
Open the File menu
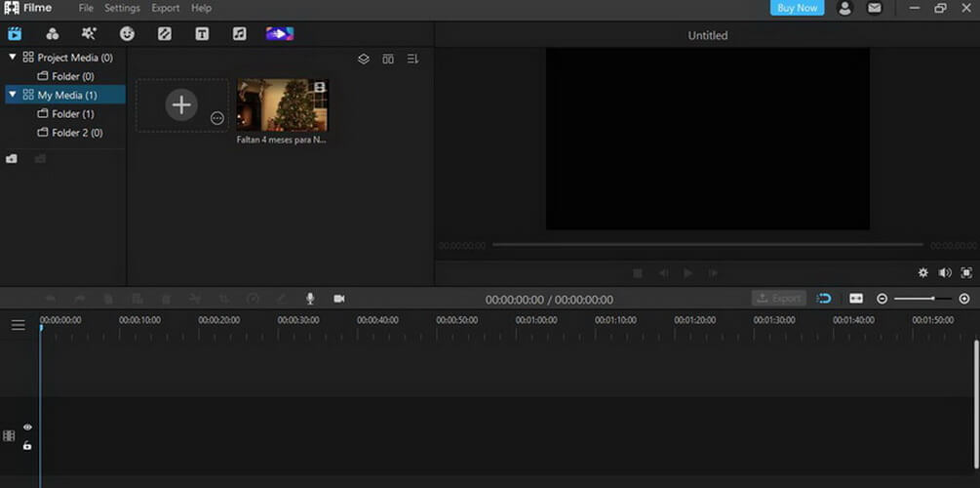86,8
